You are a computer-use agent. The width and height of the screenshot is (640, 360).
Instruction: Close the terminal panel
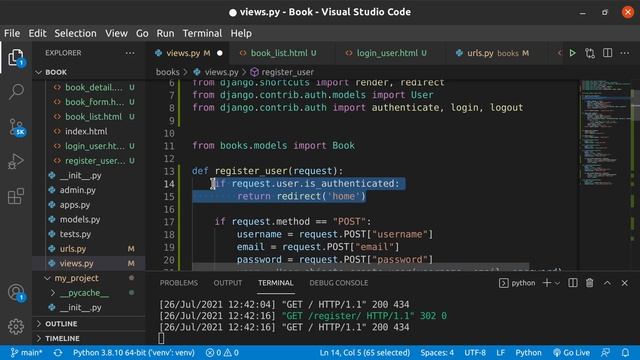[x=624, y=283]
